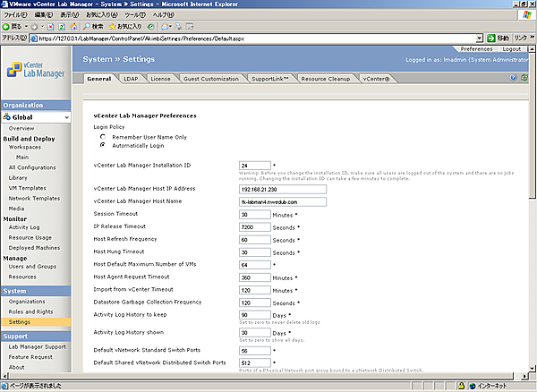Open Overview in the sidebar
Viewport: 537px width, 392px height.
[x=21, y=128]
